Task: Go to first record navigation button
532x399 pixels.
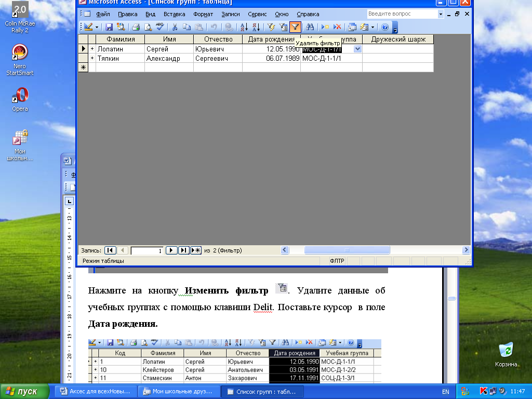Action: pyautogui.click(x=110, y=250)
